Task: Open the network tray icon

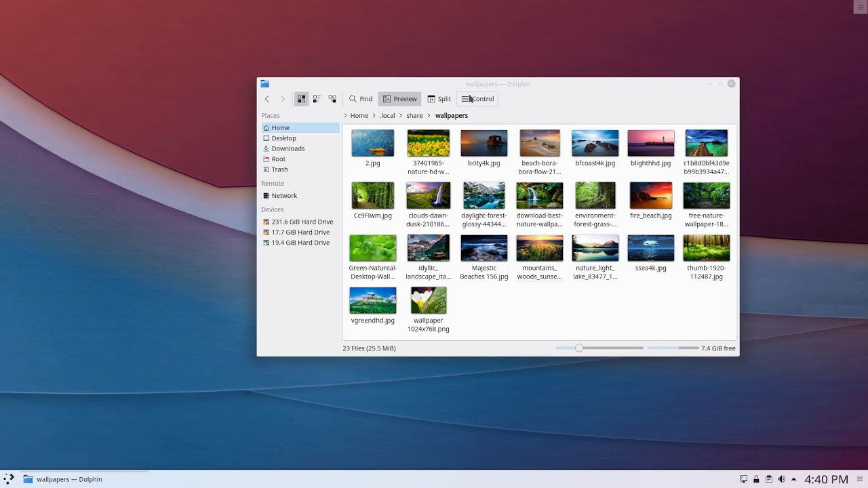Action: pos(744,479)
